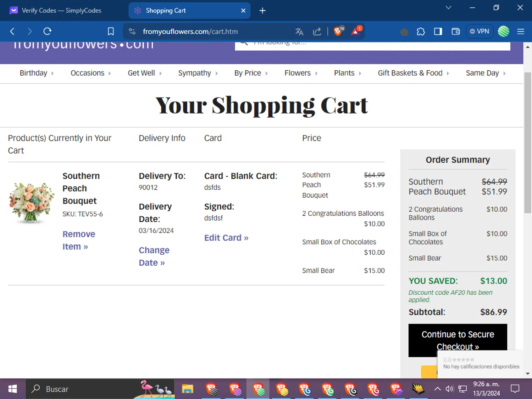Image resolution: width=532 pixels, height=399 pixels.
Task: Click the Subtotal $86.99 amount
Action: coord(493,312)
